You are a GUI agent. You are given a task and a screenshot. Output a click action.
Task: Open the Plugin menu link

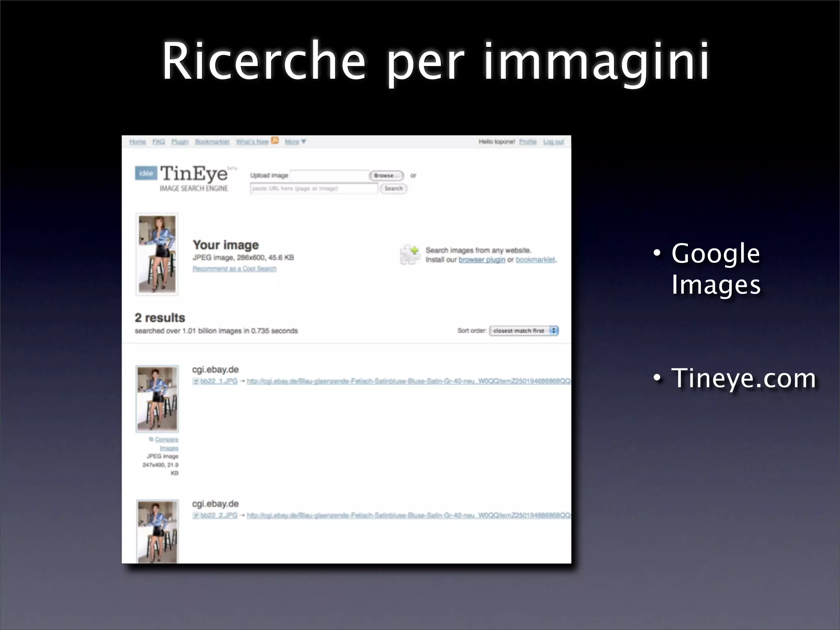(x=180, y=142)
